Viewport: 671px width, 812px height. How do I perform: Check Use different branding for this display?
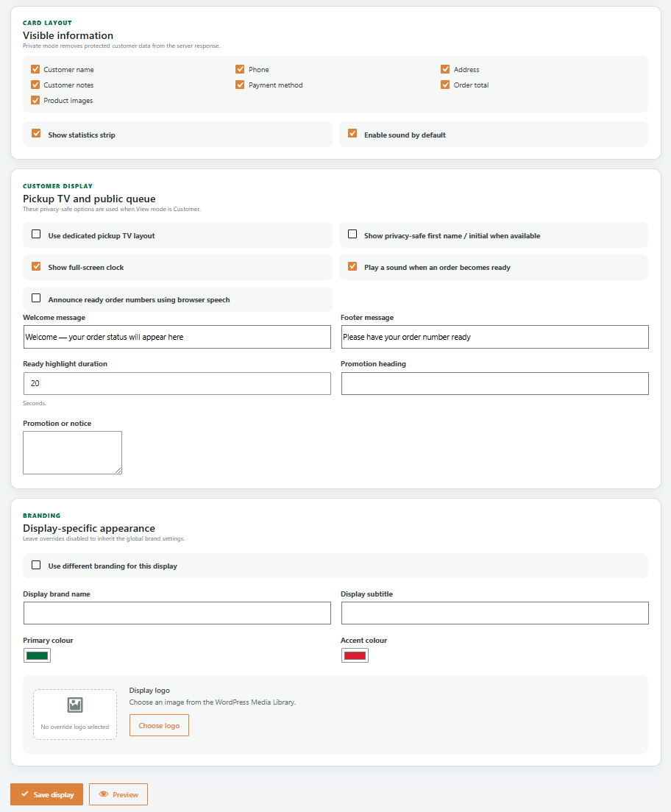(36, 565)
